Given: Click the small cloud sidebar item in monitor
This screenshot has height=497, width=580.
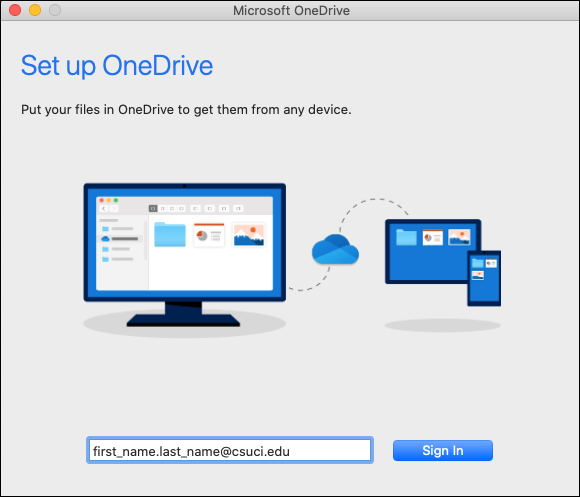Looking at the screenshot, I should tap(120, 239).
